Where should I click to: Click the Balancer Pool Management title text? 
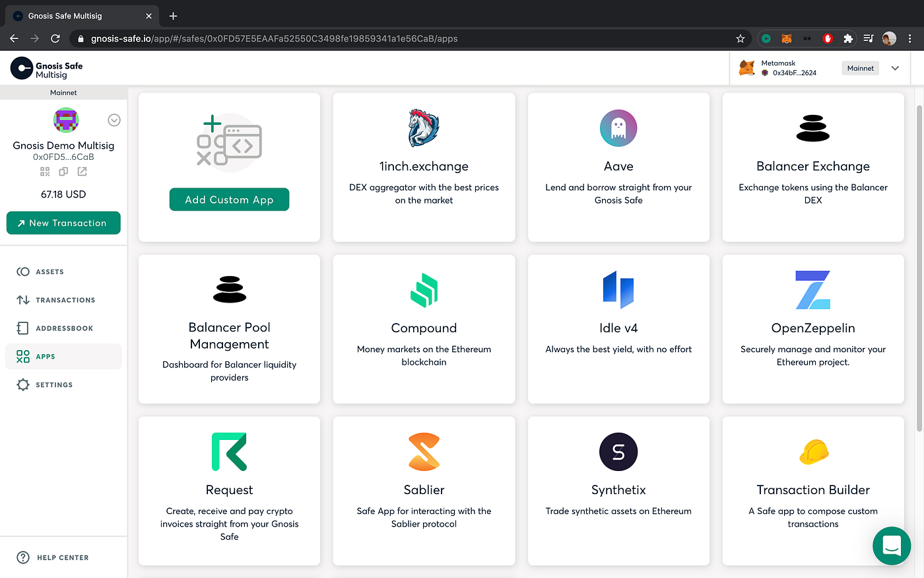[229, 336]
